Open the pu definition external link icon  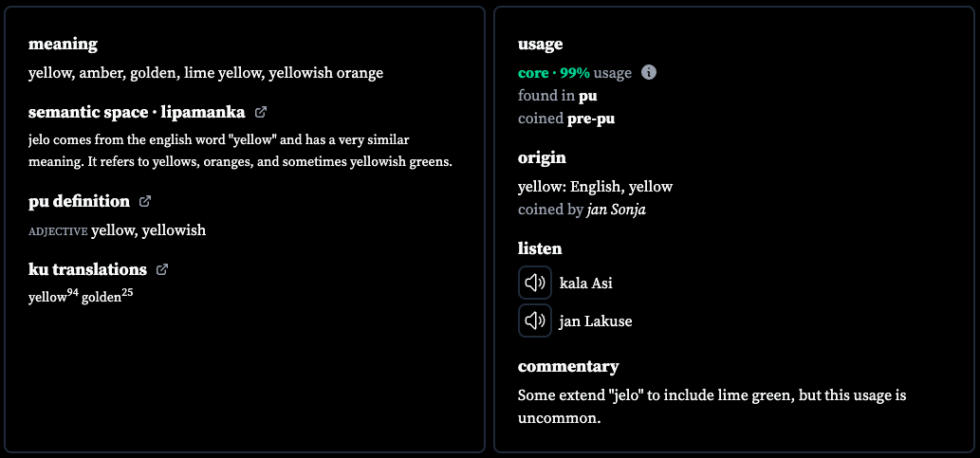pyautogui.click(x=145, y=201)
